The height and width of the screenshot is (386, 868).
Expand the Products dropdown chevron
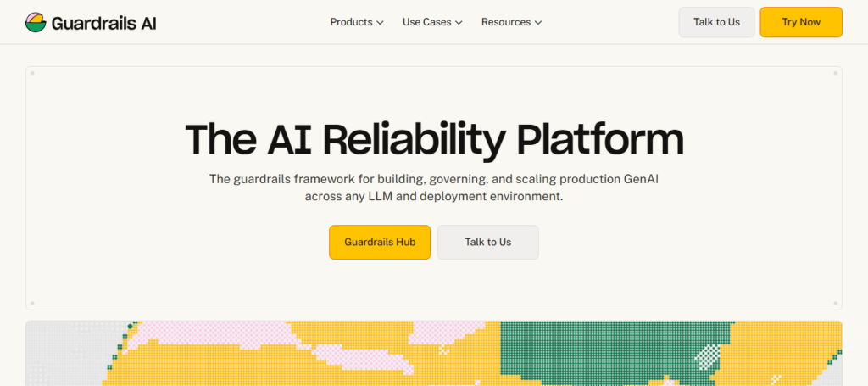point(380,23)
